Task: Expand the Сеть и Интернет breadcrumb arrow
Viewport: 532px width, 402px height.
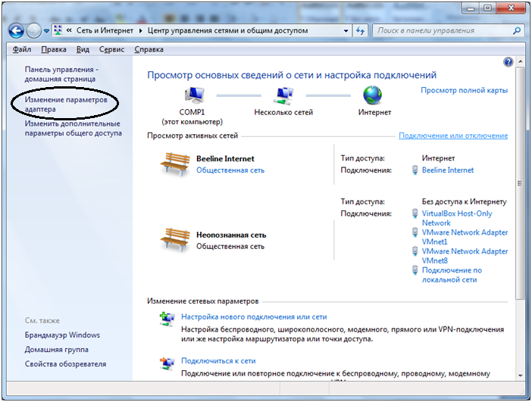Action: pos(139,31)
